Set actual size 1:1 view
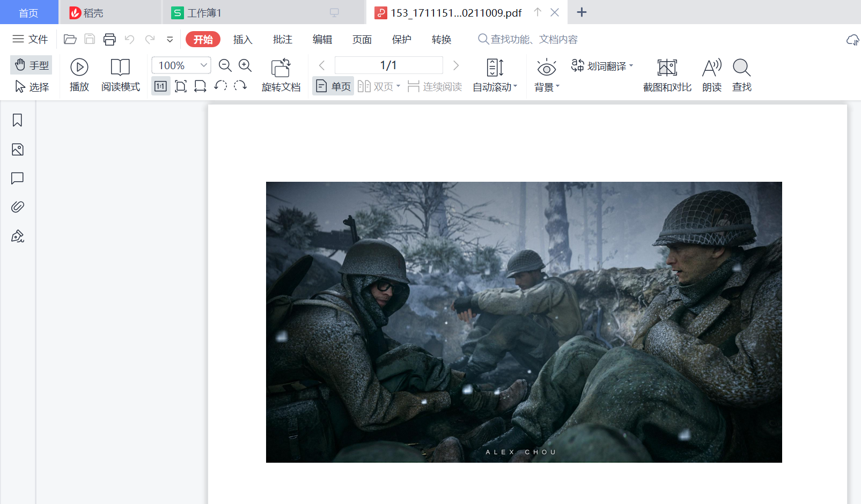The height and width of the screenshot is (504, 861). pyautogui.click(x=160, y=86)
